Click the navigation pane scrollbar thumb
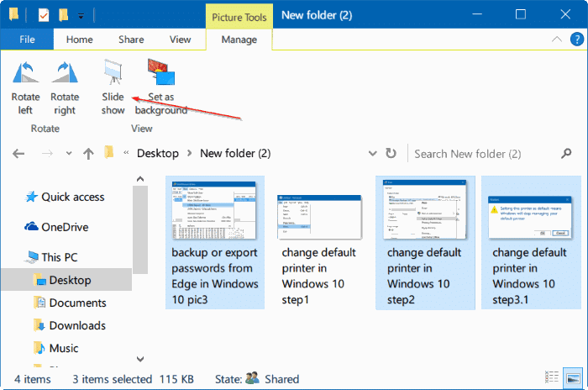 [x=140, y=229]
